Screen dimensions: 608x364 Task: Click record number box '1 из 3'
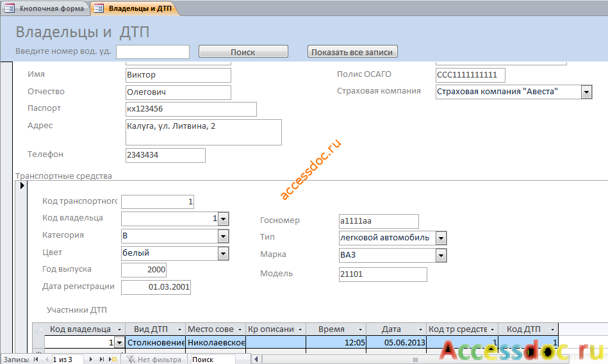(x=67, y=360)
